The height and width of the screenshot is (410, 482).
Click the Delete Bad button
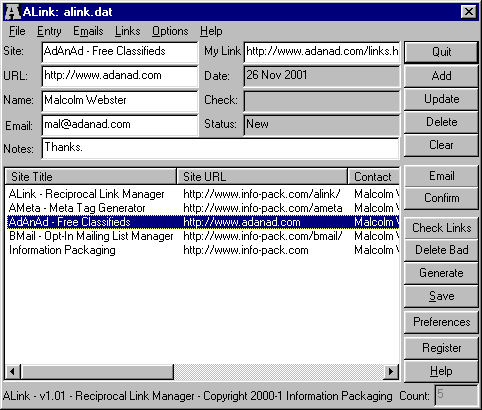click(x=441, y=250)
